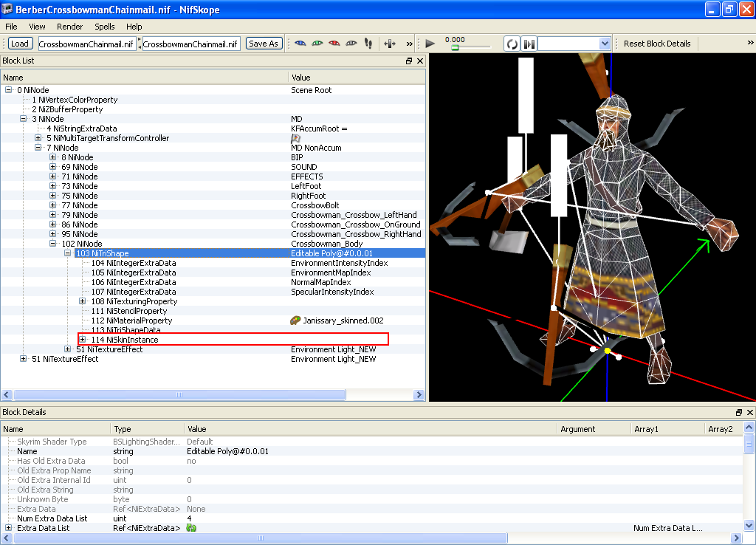Focus the Save file path field

191,44
